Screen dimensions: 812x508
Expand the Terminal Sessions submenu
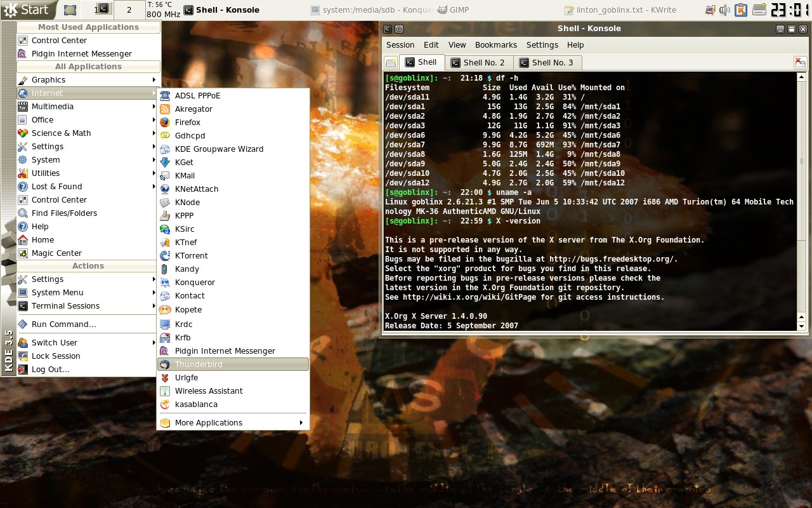pyautogui.click(x=88, y=306)
